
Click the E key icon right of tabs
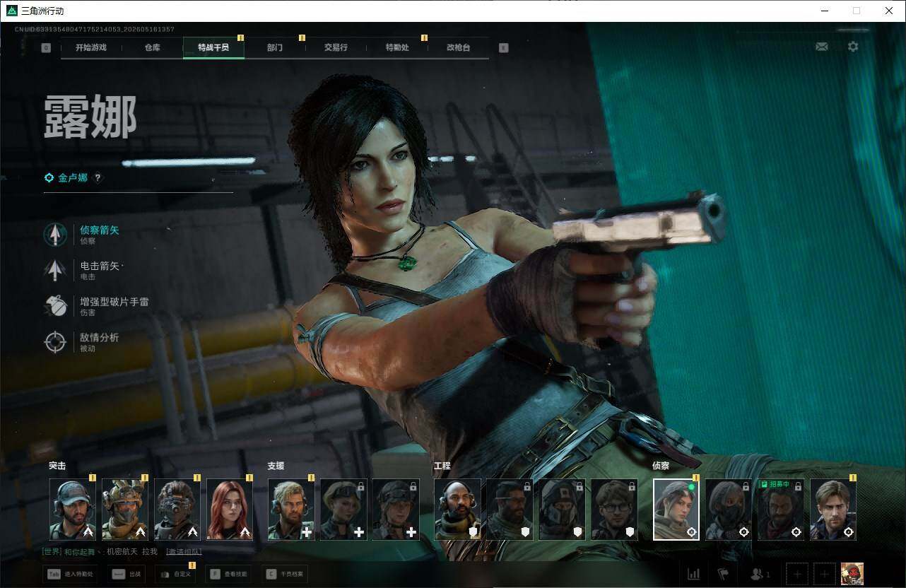503,48
